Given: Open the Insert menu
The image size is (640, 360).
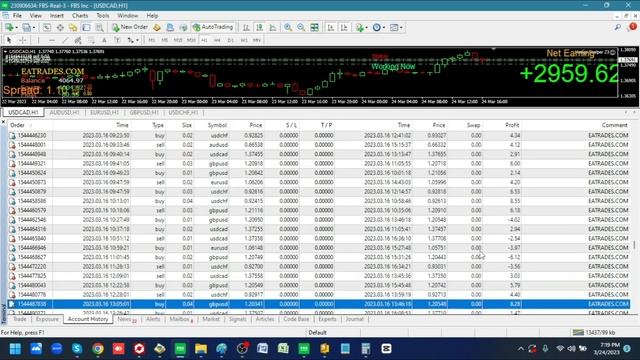Looking at the screenshot, I should (x=57, y=16).
